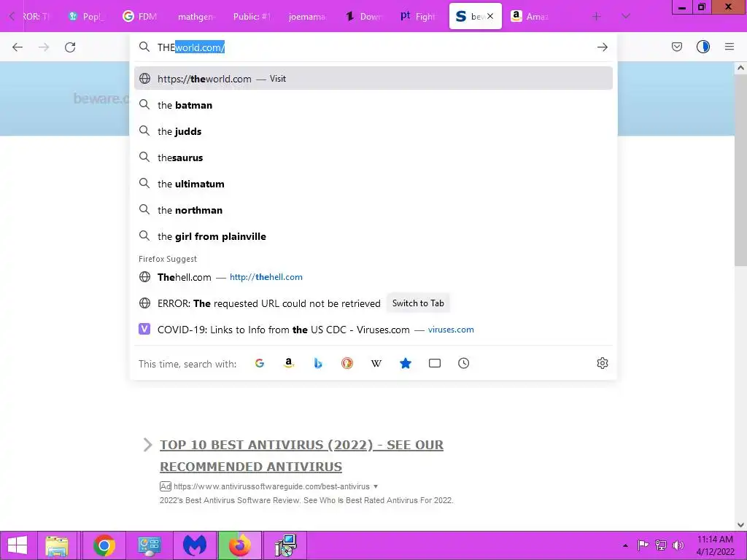Click the page vertical scrollbar thumb

pyautogui.click(x=740, y=171)
